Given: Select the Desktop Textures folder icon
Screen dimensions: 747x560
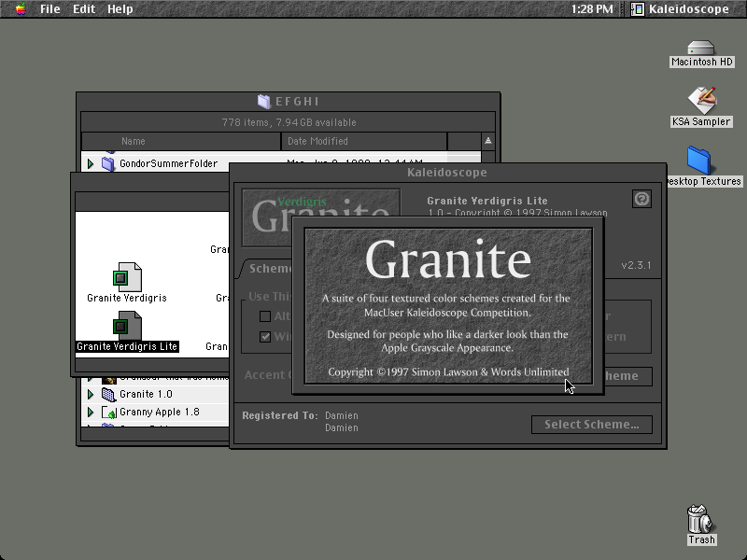Looking at the screenshot, I should [x=698, y=161].
